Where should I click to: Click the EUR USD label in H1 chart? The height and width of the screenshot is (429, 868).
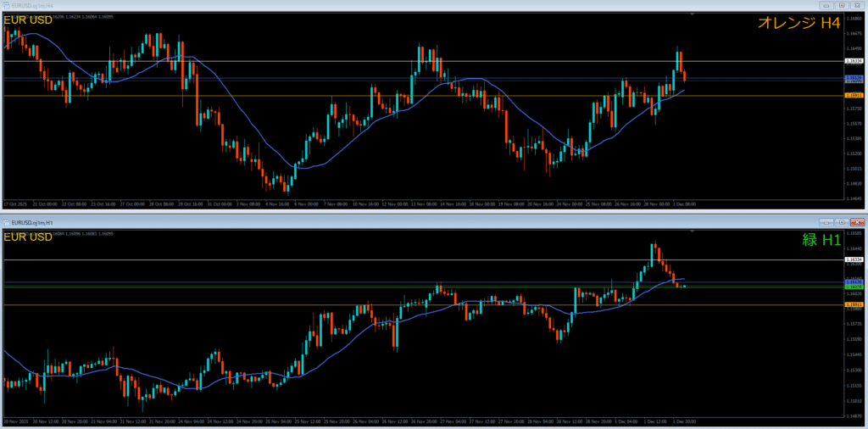tap(28, 237)
